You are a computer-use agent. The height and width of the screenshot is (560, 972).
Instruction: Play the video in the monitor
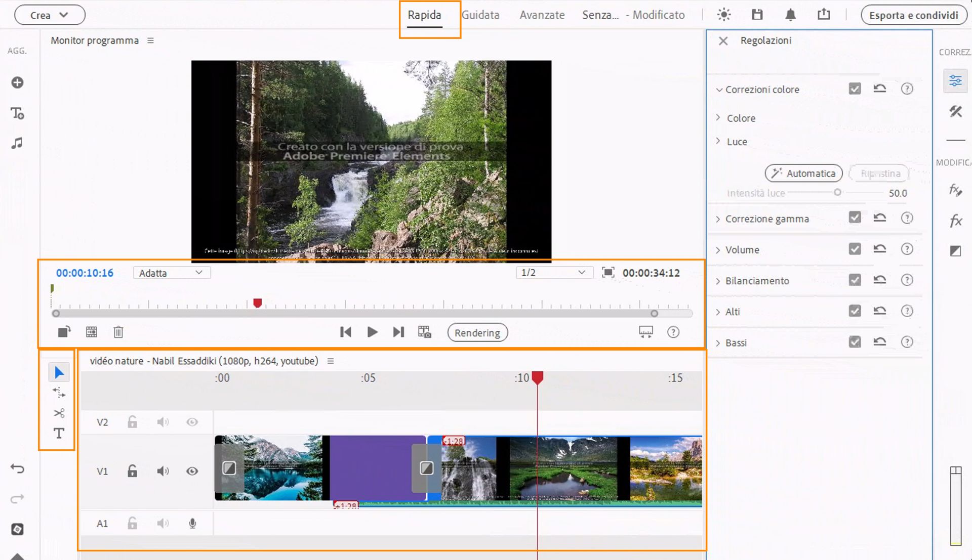tap(372, 332)
